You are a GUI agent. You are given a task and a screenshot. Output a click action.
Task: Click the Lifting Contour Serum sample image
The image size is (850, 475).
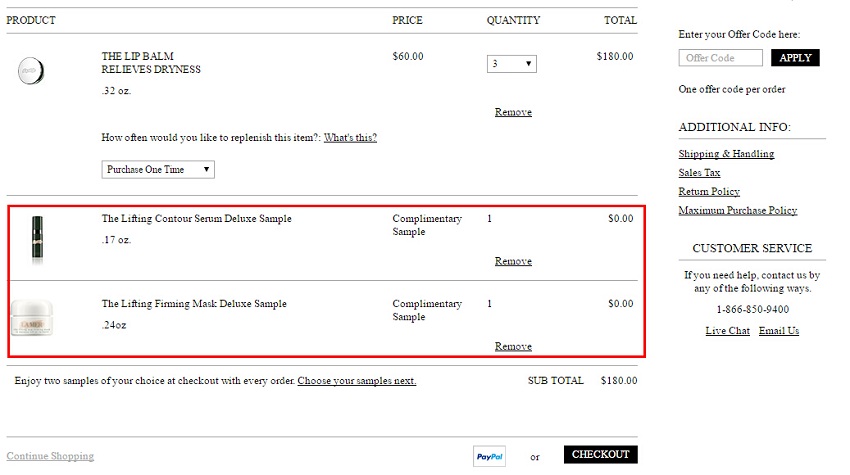(37, 240)
